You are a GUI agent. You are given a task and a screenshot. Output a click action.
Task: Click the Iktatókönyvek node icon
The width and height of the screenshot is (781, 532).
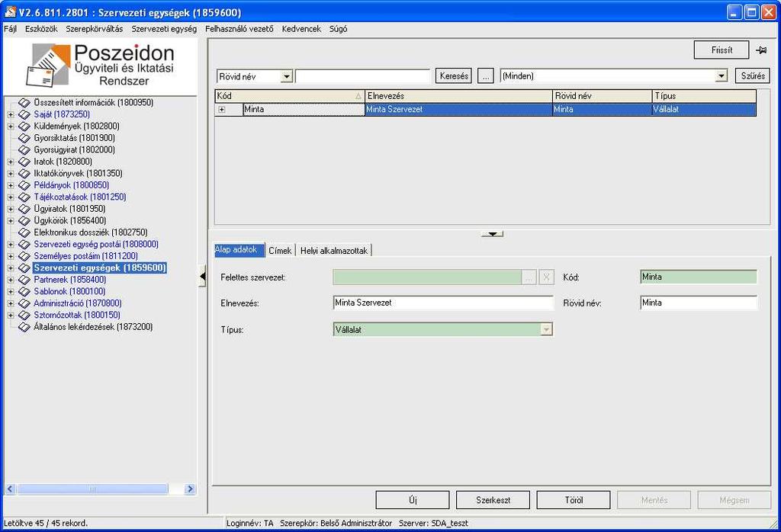(24, 174)
